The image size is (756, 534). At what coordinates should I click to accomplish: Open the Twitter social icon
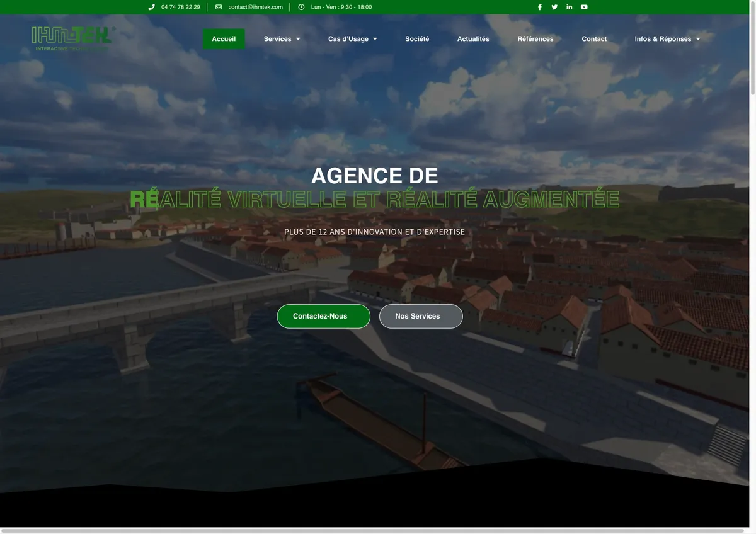pyautogui.click(x=554, y=7)
